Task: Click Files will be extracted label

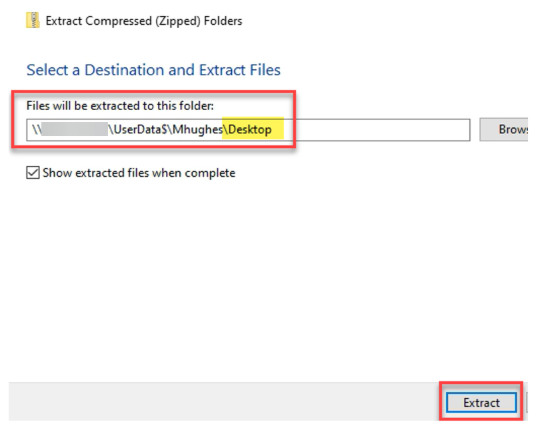Action: coord(120,106)
